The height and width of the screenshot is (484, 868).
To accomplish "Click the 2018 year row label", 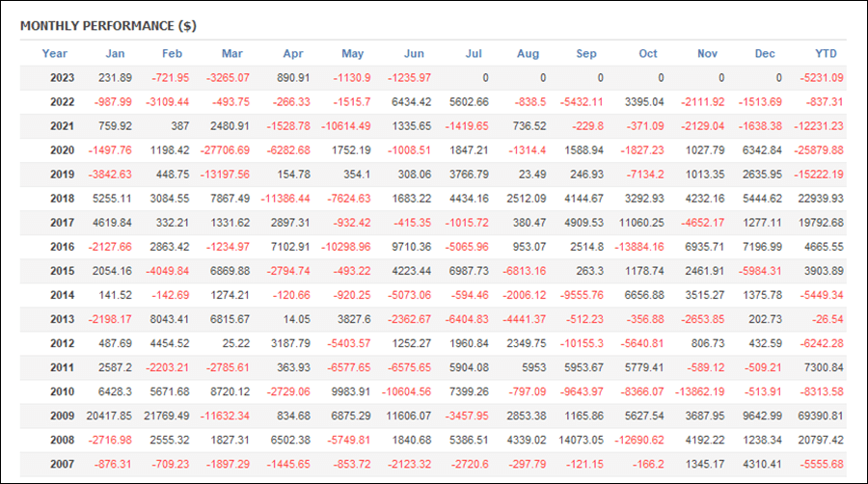I will coord(62,199).
